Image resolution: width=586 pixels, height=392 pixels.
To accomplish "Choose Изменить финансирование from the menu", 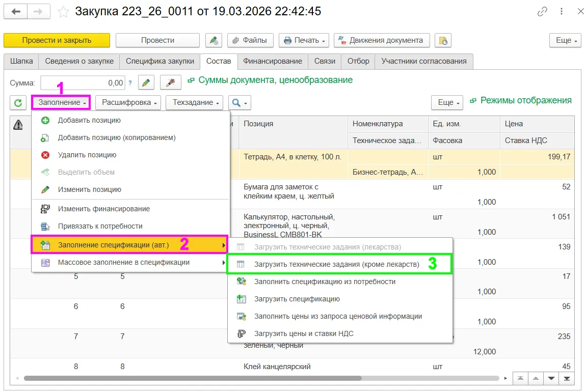I will point(130,209).
